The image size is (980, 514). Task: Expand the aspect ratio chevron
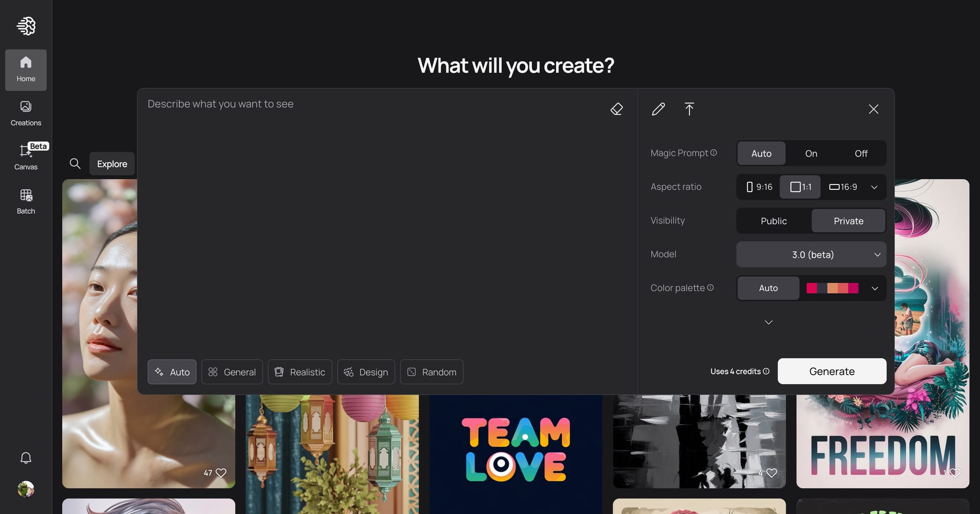click(x=874, y=187)
